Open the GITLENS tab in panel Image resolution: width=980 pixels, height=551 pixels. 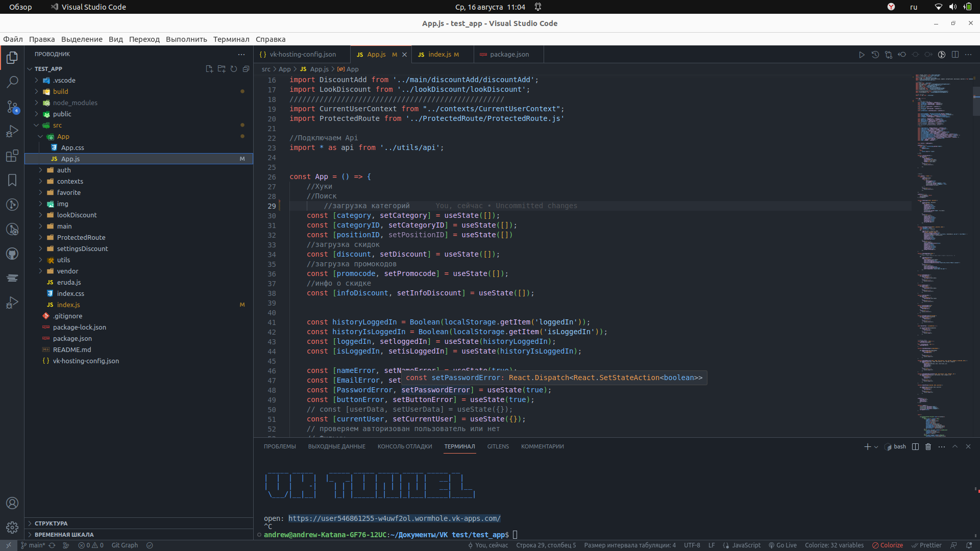tap(498, 446)
